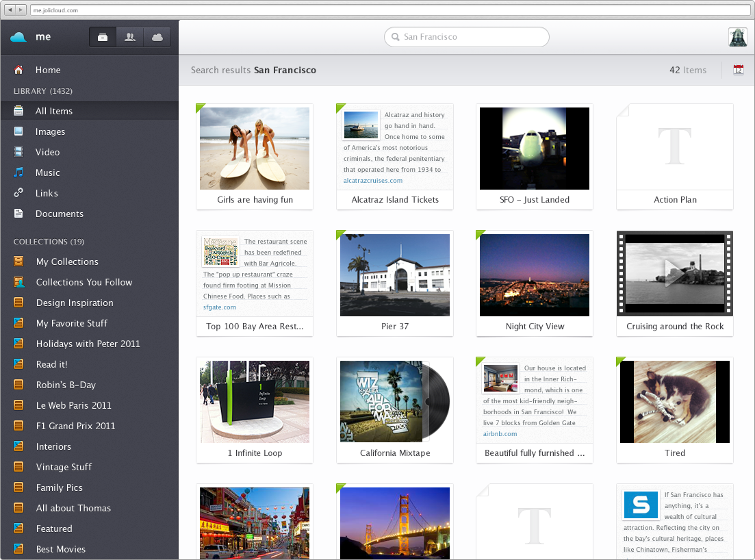Viewport: 755px width, 560px height.
Task: Select Images in the library
Action: click(x=50, y=131)
